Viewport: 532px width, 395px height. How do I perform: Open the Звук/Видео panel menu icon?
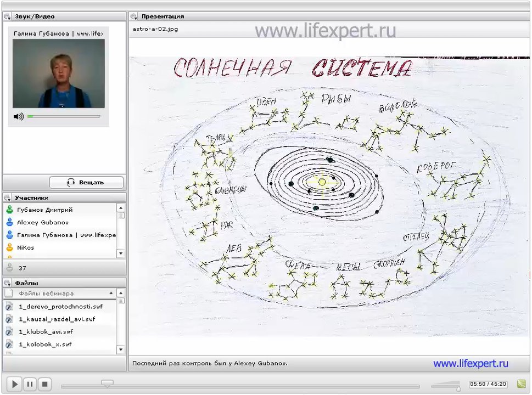[8, 16]
